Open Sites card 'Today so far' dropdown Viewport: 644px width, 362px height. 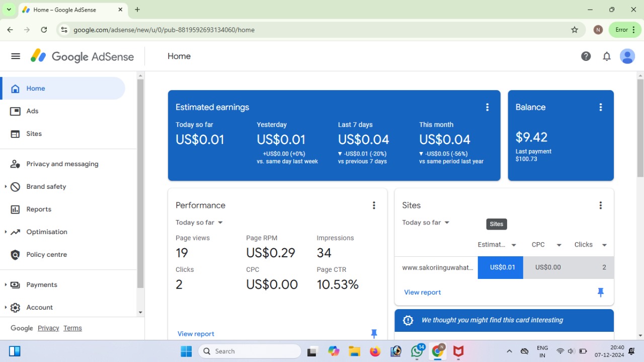tap(426, 223)
